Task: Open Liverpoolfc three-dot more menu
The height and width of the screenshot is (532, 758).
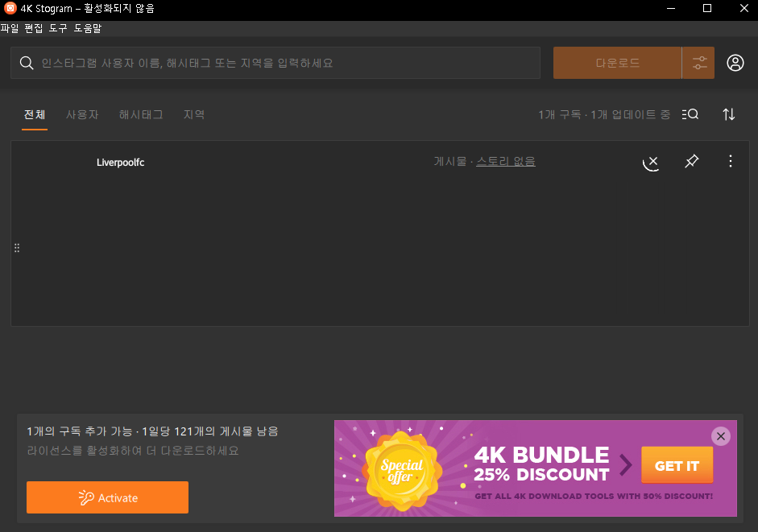Action: point(731,161)
